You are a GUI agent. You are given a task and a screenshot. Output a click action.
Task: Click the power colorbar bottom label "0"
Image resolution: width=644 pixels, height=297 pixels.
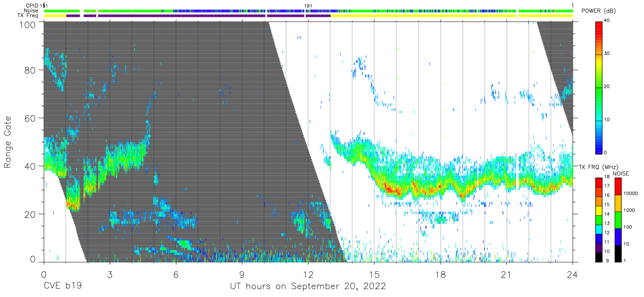tap(606, 152)
